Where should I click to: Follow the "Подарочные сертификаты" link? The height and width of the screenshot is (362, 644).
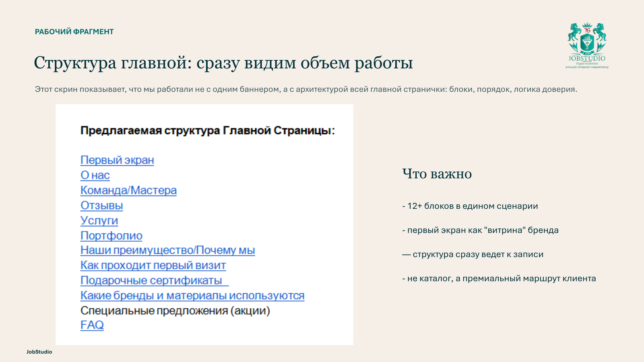(155, 280)
